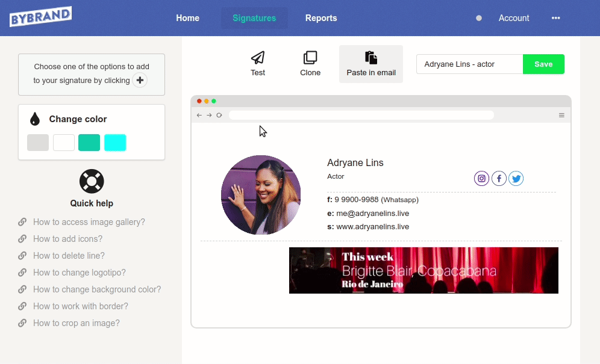Click the Instagram social icon
600x364 pixels.
click(481, 179)
